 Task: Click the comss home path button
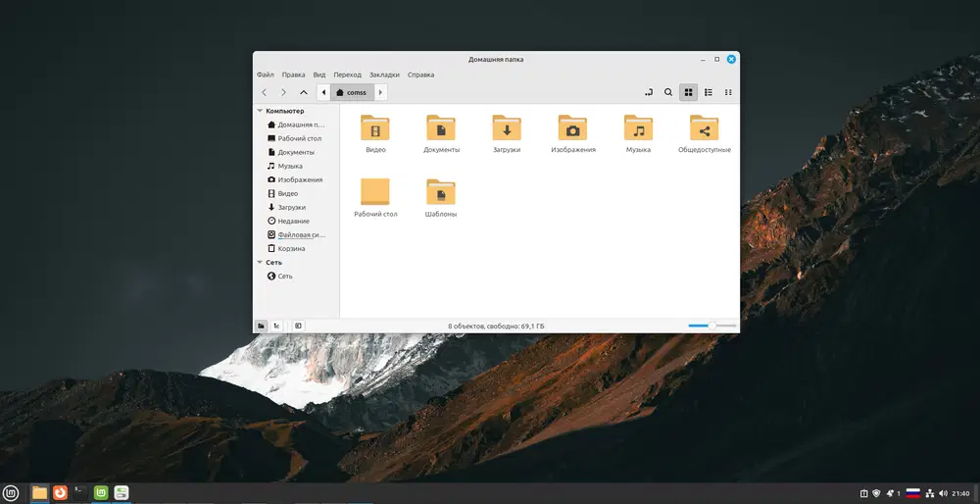coord(352,92)
